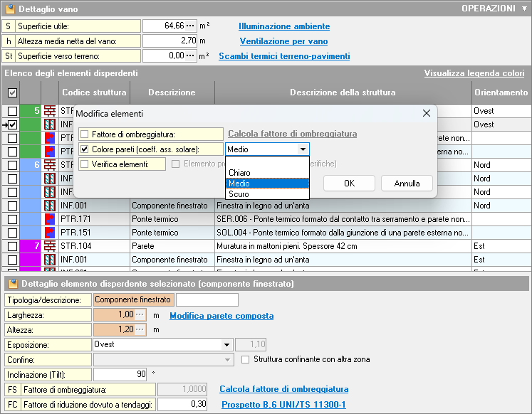Tick the Verifica elementi checkbox
The height and width of the screenshot is (414, 532).
(85, 164)
